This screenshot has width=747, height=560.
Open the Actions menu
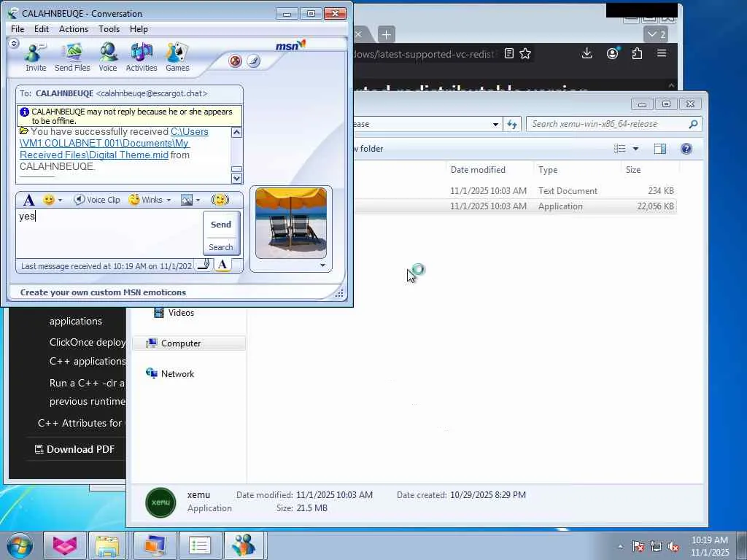(74, 29)
